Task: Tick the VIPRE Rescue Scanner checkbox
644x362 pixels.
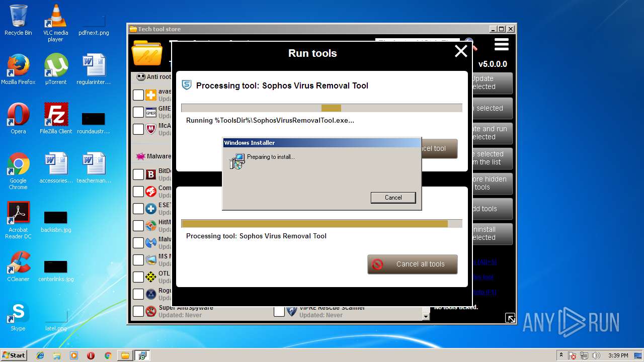Action: click(279, 311)
